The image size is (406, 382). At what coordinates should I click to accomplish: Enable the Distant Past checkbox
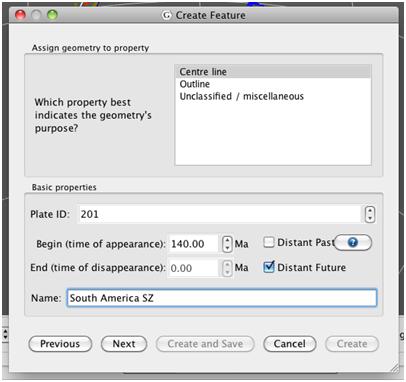point(269,242)
